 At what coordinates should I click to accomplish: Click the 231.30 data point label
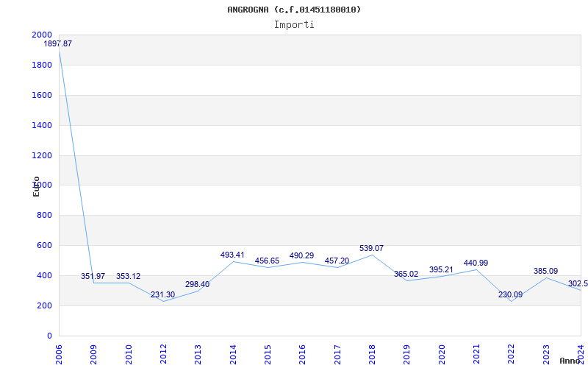coord(162,295)
